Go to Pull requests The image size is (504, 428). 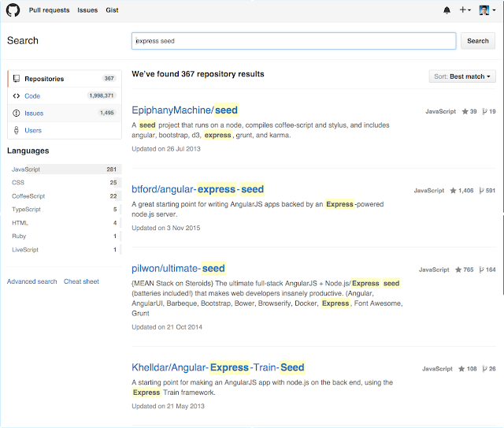pos(49,10)
